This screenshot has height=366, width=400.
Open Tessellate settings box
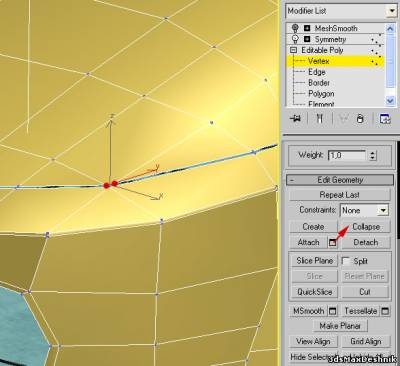coord(385,311)
